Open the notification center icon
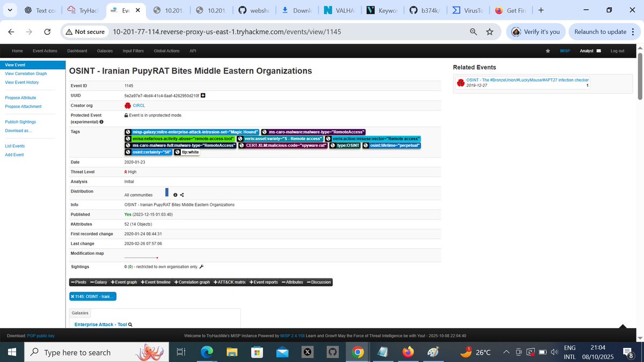This screenshot has width=644, height=362. point(628,352)
